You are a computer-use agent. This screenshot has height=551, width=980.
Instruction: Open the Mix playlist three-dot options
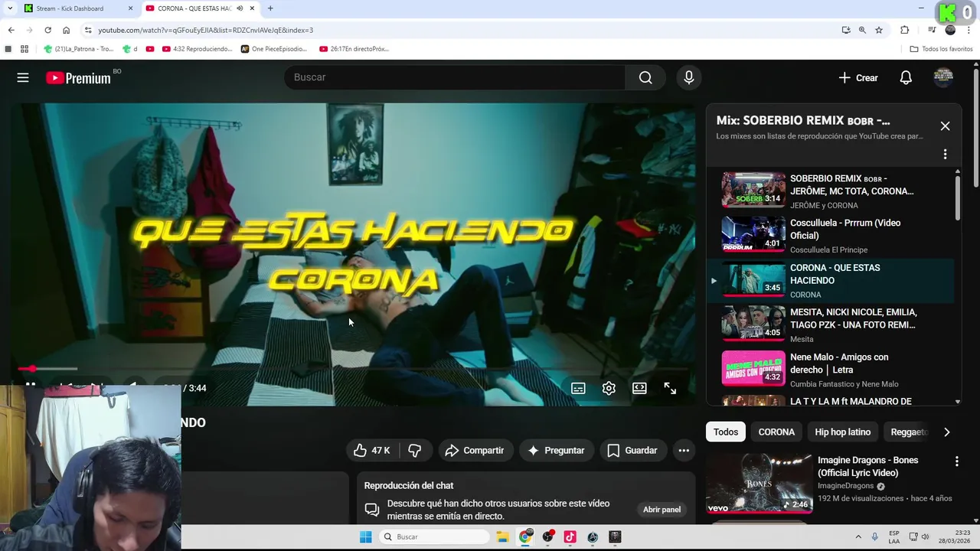[945, 154]
